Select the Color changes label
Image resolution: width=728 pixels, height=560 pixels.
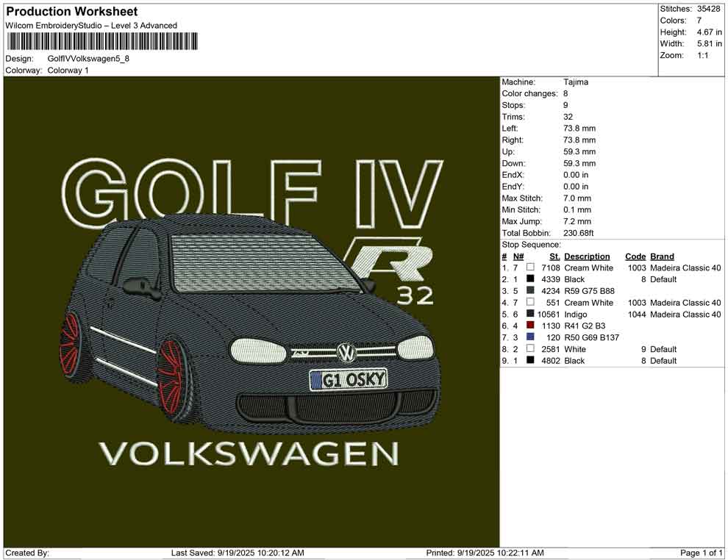tap(529, 93)
